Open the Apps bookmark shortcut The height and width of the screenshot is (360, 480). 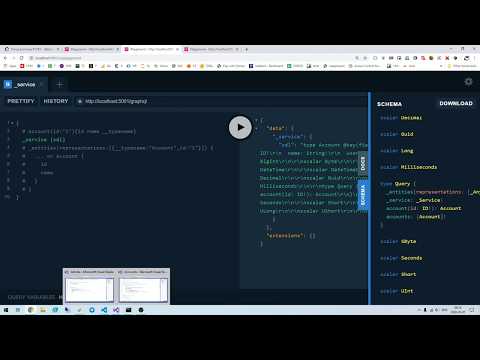pyautogui.click(x=10, y=66)
